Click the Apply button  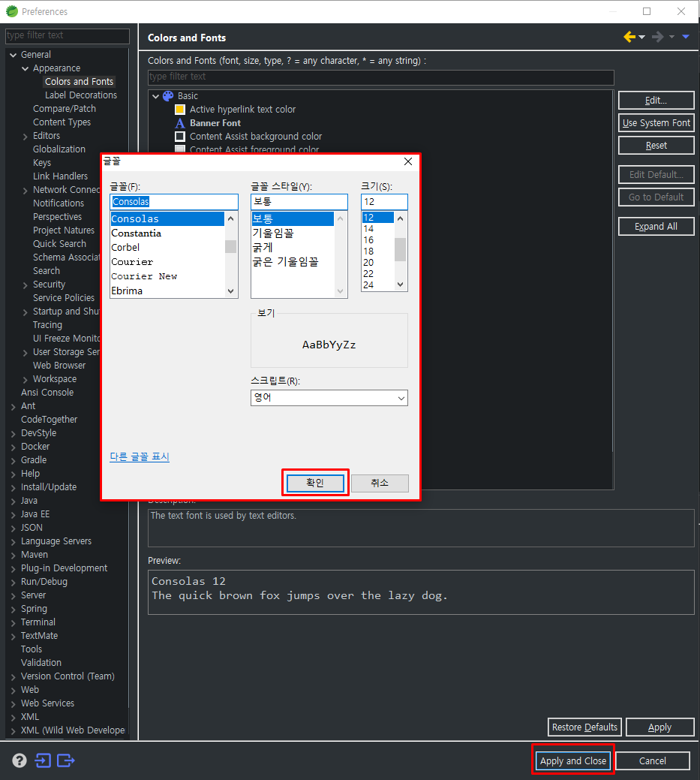pos(659,727)
